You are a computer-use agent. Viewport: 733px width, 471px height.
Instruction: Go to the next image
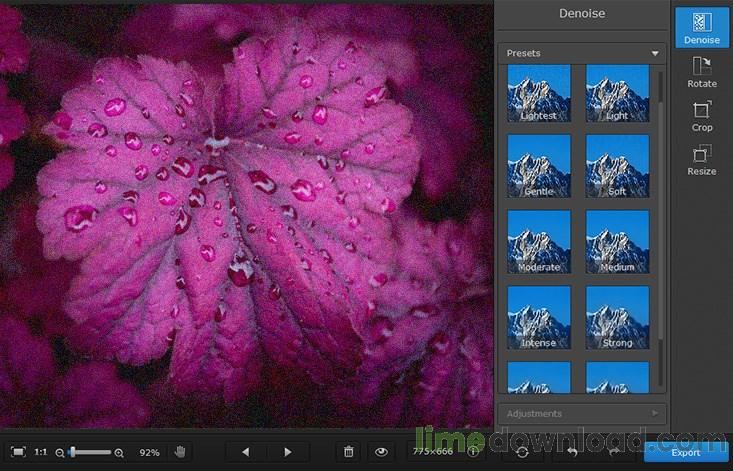tap(288, 452)
